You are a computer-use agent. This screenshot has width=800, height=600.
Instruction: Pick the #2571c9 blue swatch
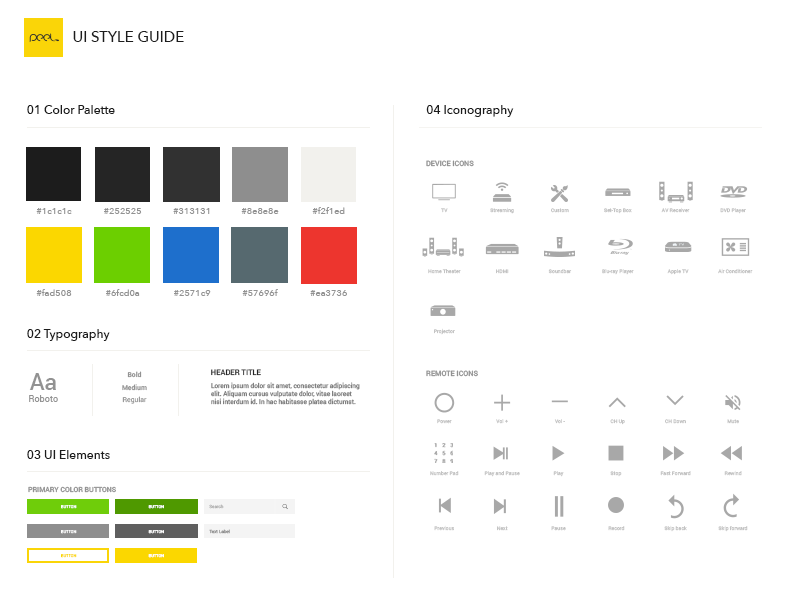click(191, 255)
